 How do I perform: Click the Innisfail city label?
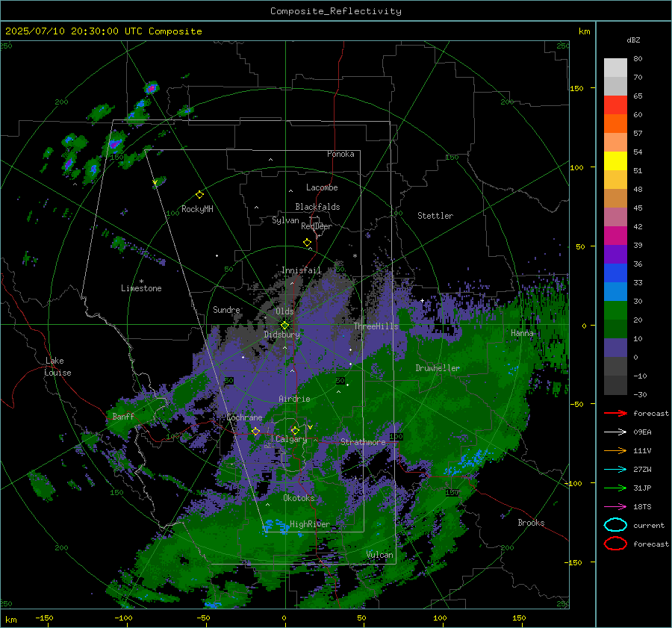pyautogui.click(x=301, y=270)
